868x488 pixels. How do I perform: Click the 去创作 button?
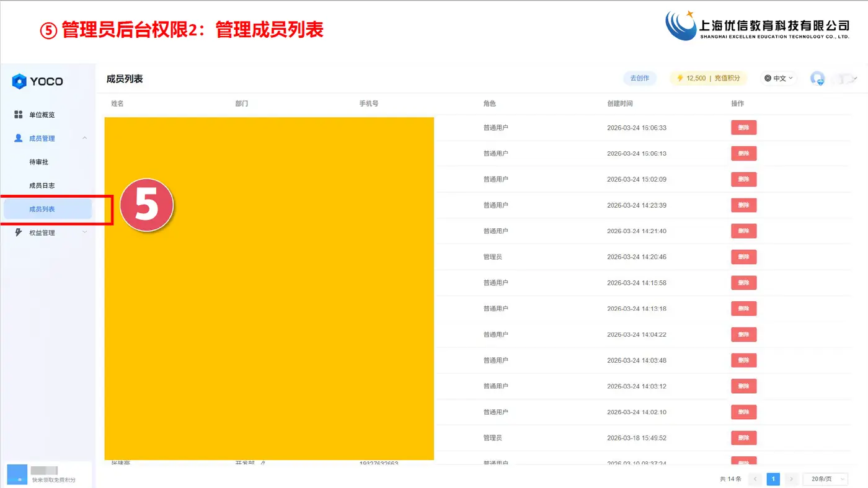click(x=640, y=78)
